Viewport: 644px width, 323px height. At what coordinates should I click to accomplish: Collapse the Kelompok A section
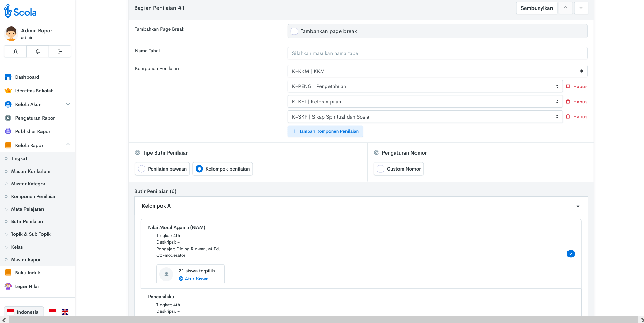578,206
